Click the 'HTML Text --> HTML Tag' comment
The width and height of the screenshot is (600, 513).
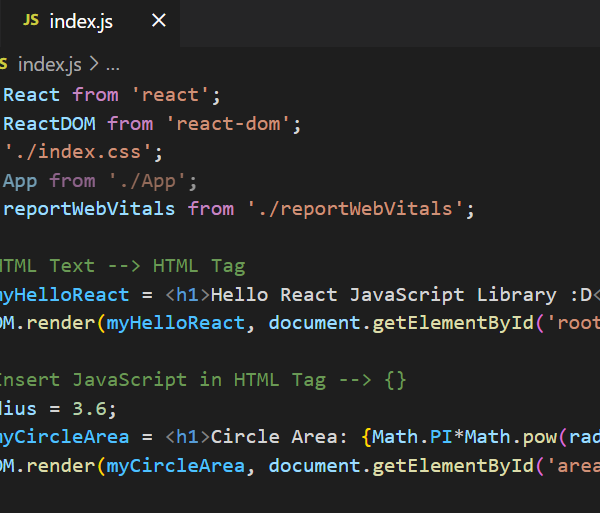[120, 266]
